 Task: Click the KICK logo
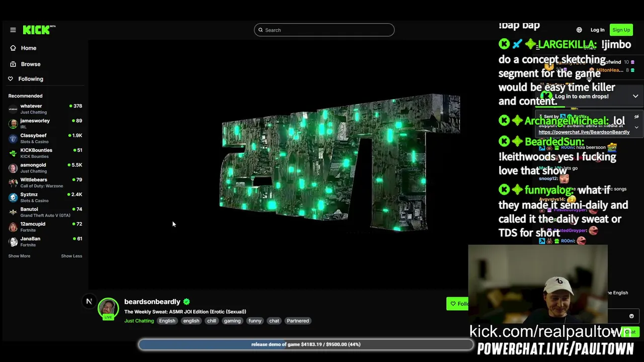39,30
